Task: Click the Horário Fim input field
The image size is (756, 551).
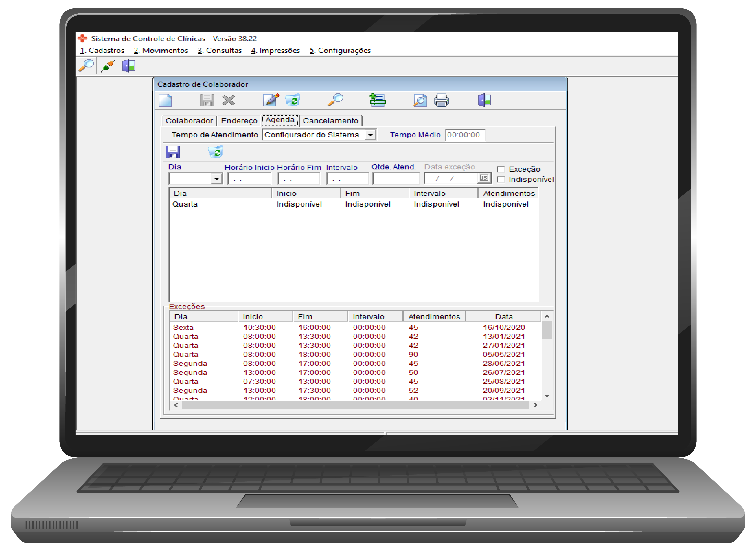Action: (299, 179)
